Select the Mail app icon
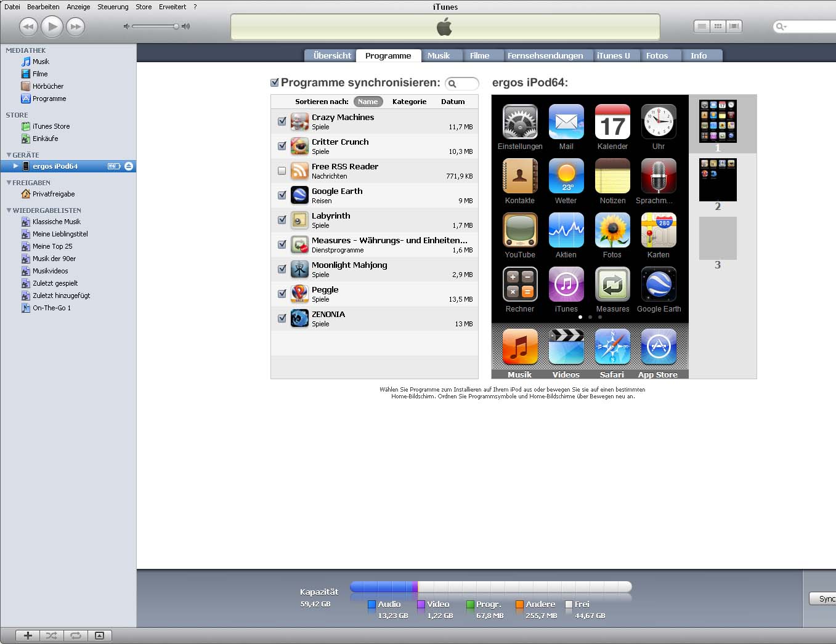 coord(566,122)
